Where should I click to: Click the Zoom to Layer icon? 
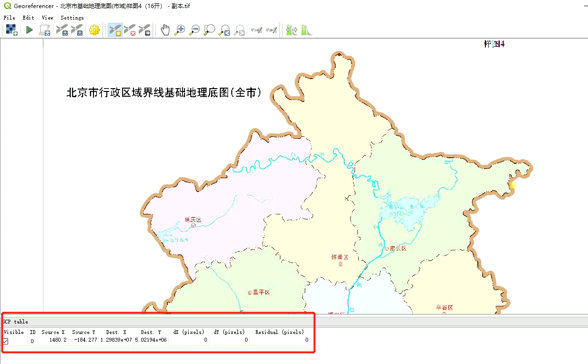pos(209,30)
